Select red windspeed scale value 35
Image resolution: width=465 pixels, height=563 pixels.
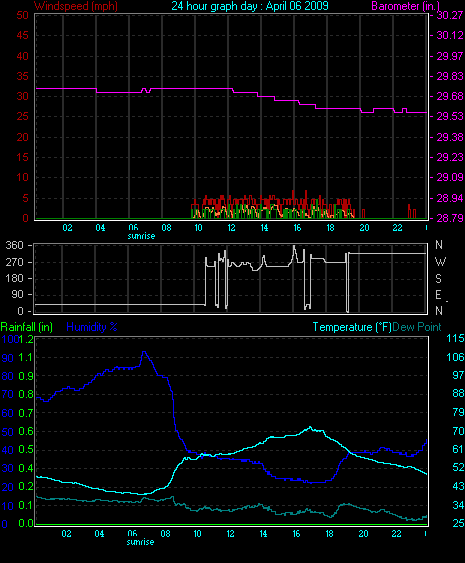pyautogui.click(x=23, y=76)
